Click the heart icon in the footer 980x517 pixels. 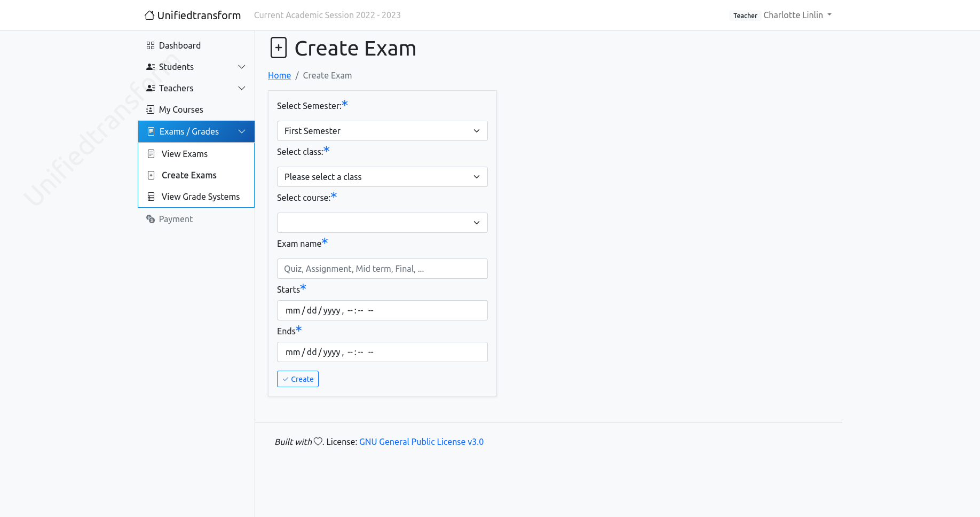(x=318, y=442)
